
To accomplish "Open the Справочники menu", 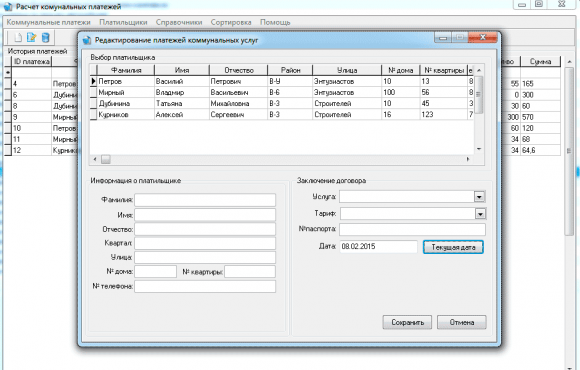I will (179, 22).
